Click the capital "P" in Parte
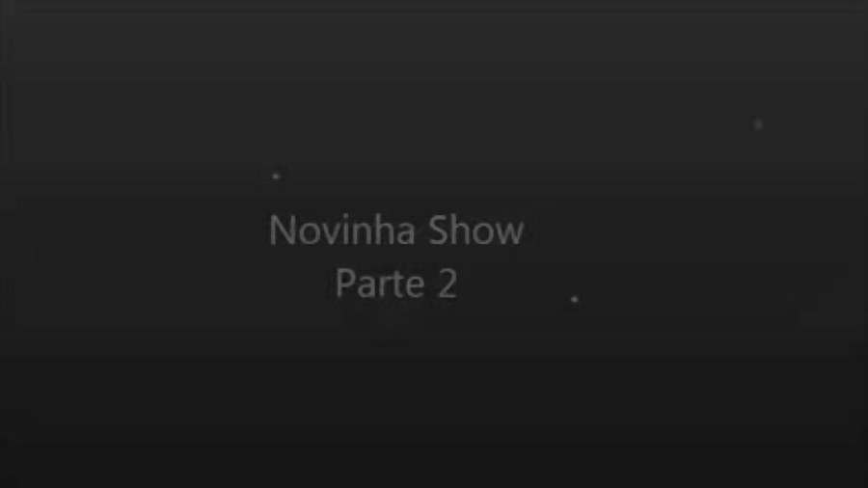The height and width of the screenshot is (488, 868). coord(344,284)
